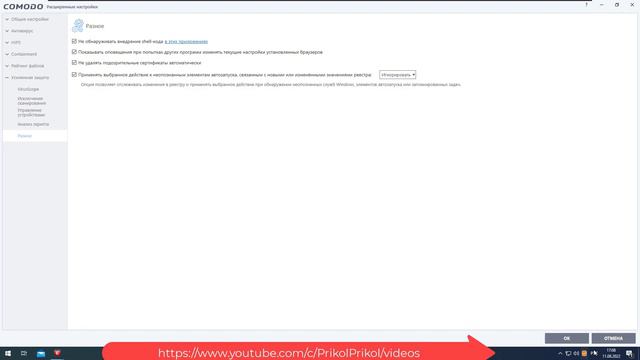640x360 pixels.
Task: Open the orange tray icon
Action: click(x=584, y=353)
